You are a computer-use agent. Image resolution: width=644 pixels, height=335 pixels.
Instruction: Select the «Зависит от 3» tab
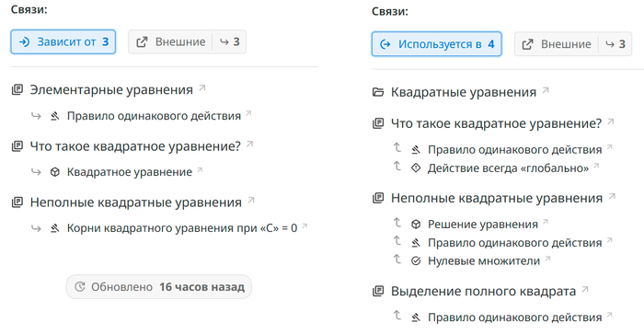click(x=63, y=42)
